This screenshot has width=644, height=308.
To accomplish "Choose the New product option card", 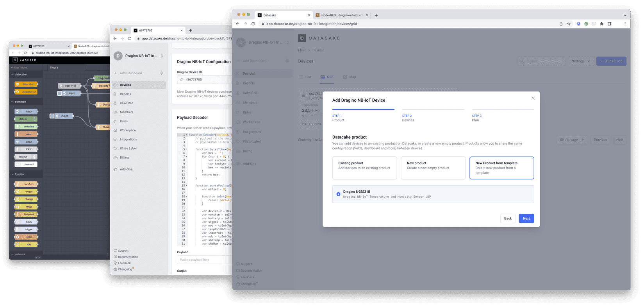I will (433, 168).
